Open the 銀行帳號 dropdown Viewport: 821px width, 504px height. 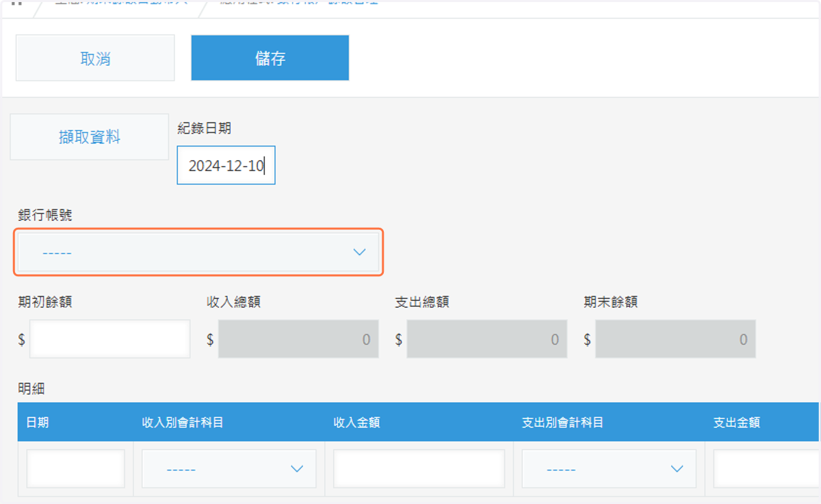pos(198,252)
